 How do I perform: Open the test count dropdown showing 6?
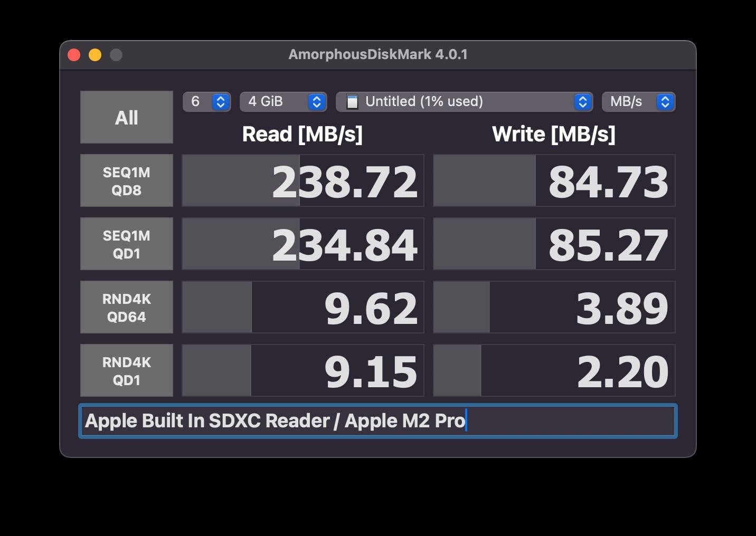pos(207,102)
